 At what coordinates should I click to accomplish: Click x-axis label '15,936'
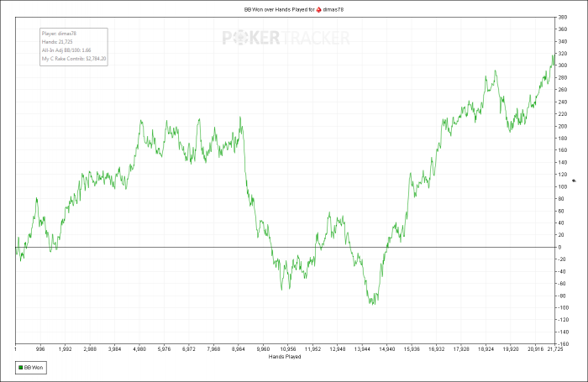tap(412, 349)
